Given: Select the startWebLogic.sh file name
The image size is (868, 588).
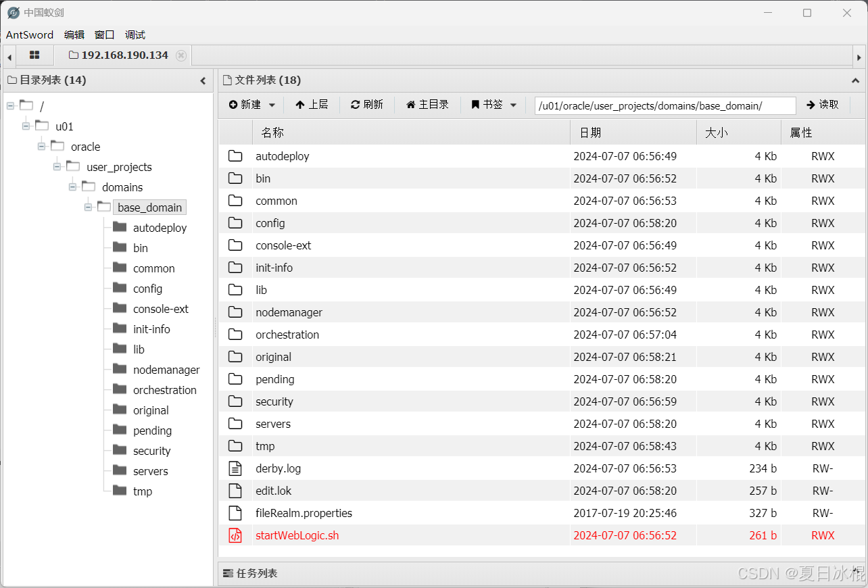Looking at the screenshot, I should pos(297,535).
